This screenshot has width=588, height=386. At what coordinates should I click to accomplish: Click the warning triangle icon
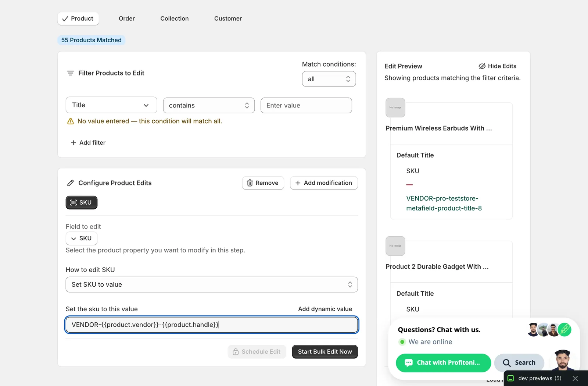71,121
